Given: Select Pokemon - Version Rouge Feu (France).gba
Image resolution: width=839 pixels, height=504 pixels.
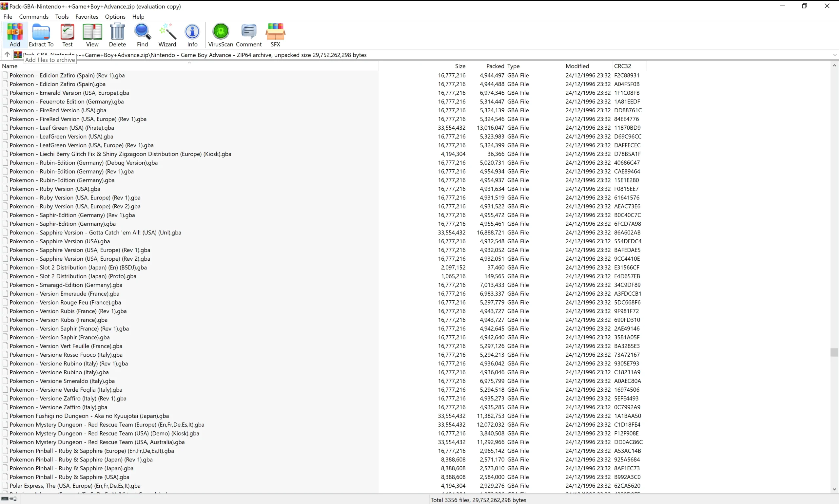Looking at the screenshot, I should coord(65,302).
